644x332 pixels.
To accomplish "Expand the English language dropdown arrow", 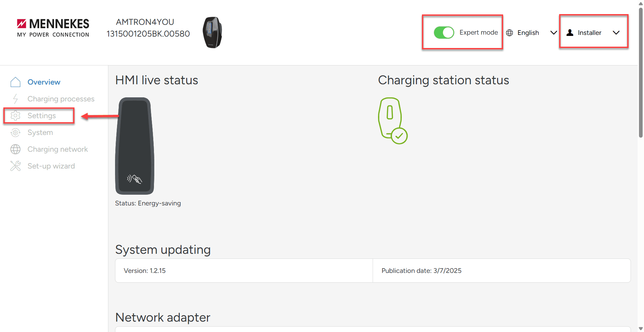I will (x=553, y=33).
